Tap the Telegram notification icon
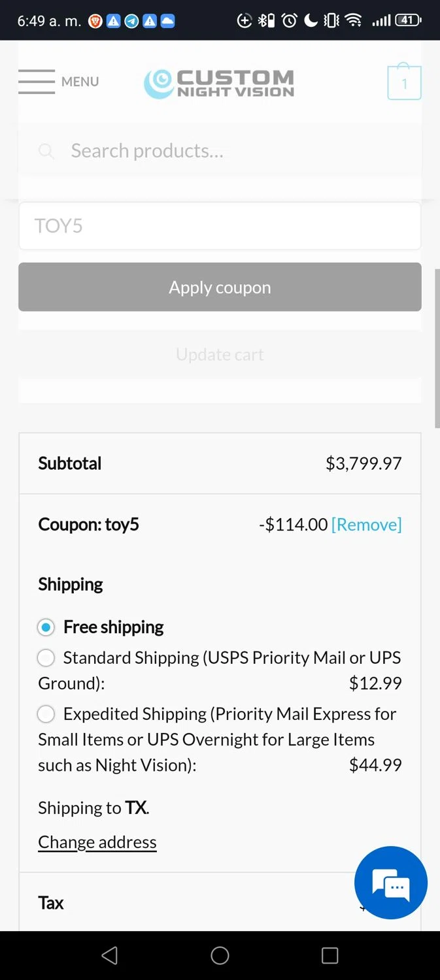This screenshot has height=980, width=440. (131, 20)
